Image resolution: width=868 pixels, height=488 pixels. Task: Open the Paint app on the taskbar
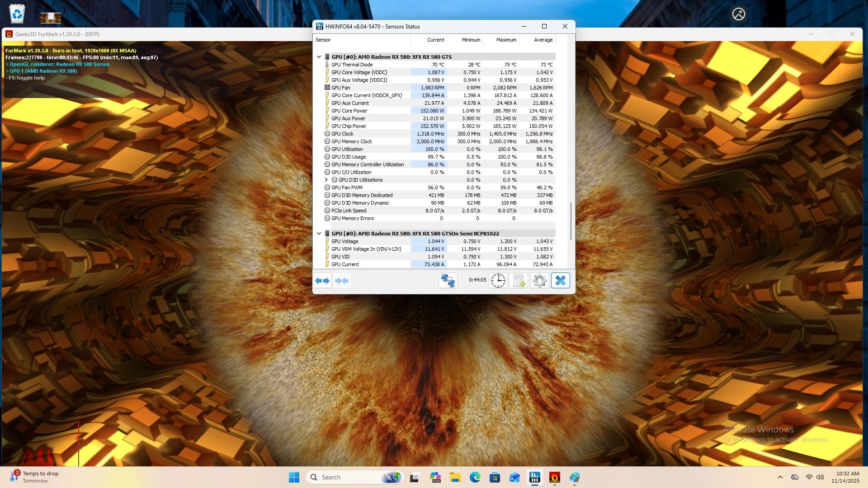575,477
